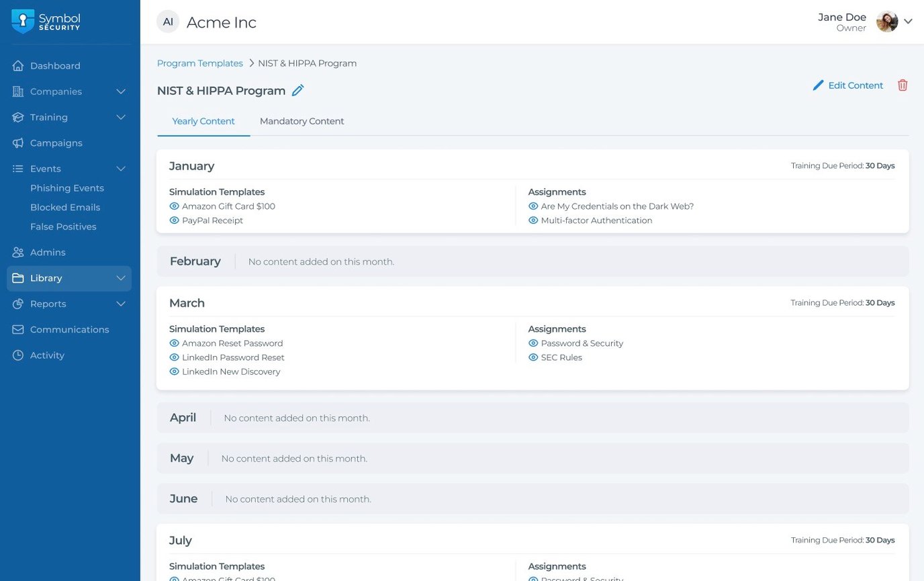Select the Yearly Content tab
This screenshot has height=581, width=924.
coord(203,121)
